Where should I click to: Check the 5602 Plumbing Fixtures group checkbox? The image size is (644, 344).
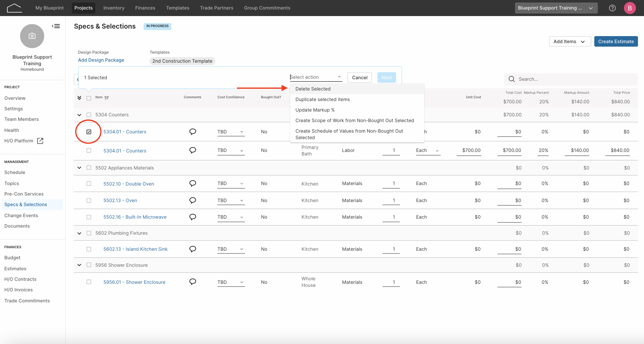click(89, 233)
